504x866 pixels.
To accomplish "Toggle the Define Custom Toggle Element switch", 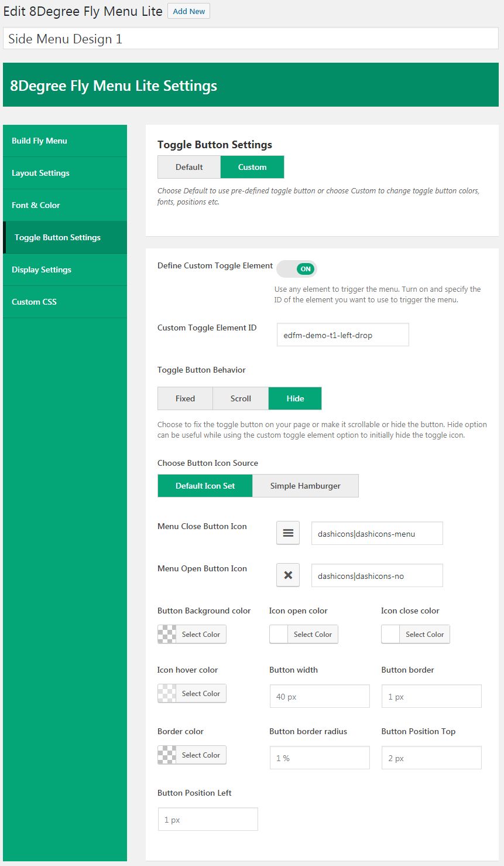I will click(297, 269).
